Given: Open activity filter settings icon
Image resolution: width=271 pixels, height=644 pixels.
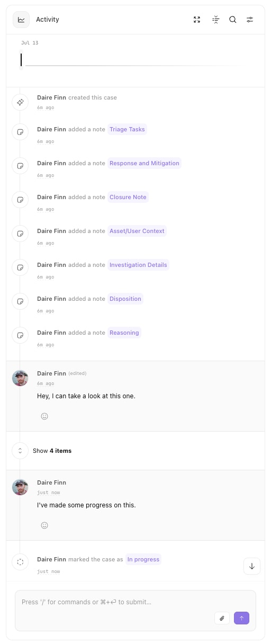Looking at the screenshot, I should pyautogui.click(x=250, y=20).
